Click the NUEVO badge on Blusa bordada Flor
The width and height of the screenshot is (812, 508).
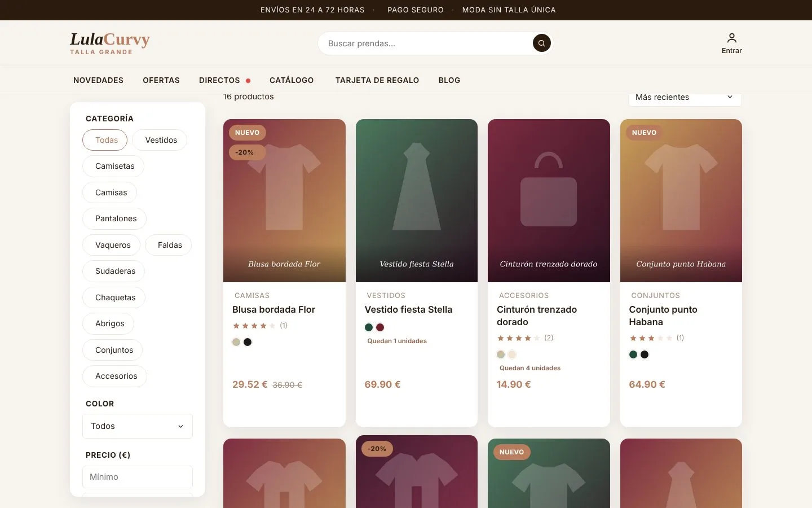point(247,133)
